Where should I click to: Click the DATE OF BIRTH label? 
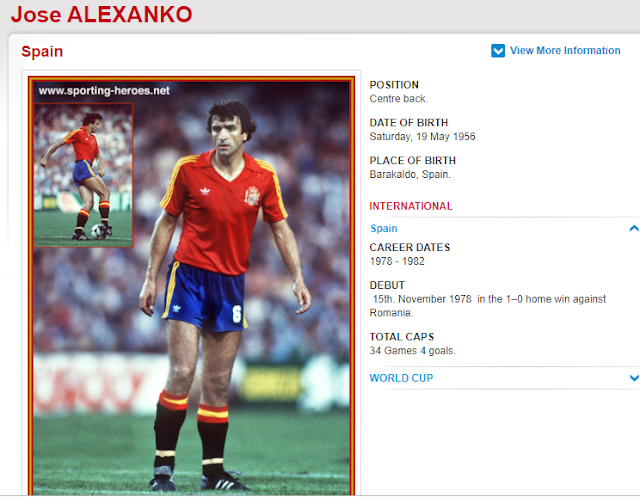click(x=409, y=123)
